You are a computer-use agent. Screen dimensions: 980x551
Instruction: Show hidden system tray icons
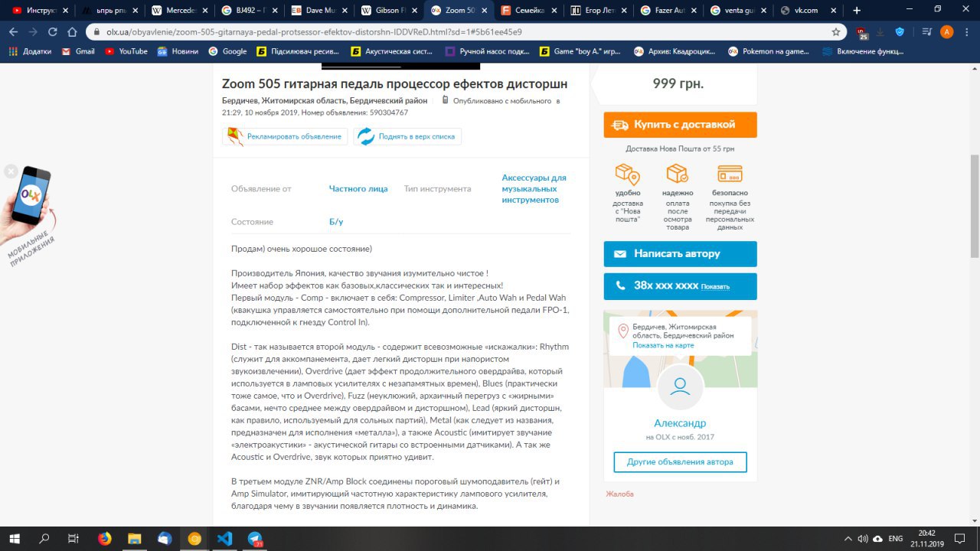pos(848,539)
